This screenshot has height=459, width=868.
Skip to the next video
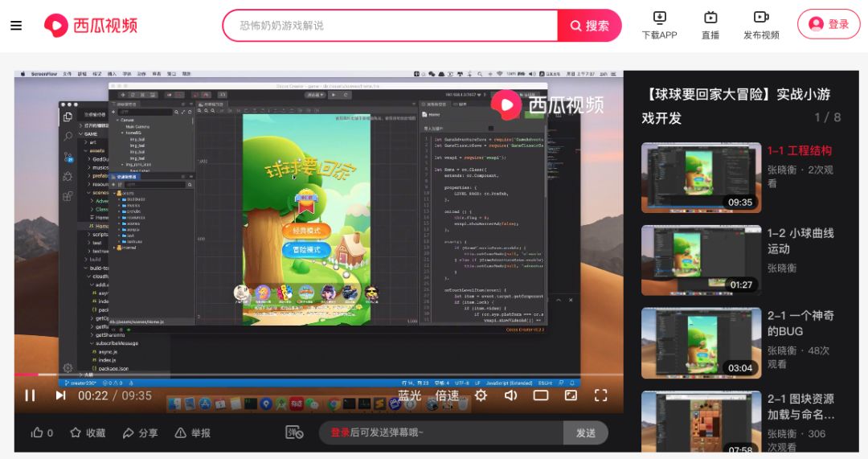tap(60, 395)
